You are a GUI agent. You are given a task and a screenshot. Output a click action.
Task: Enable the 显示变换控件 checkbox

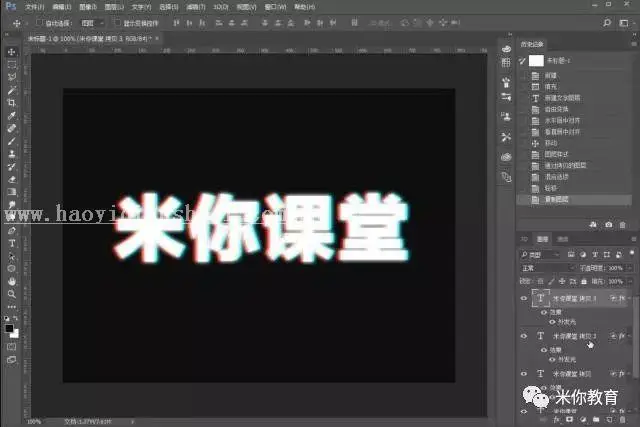(117, 23)
